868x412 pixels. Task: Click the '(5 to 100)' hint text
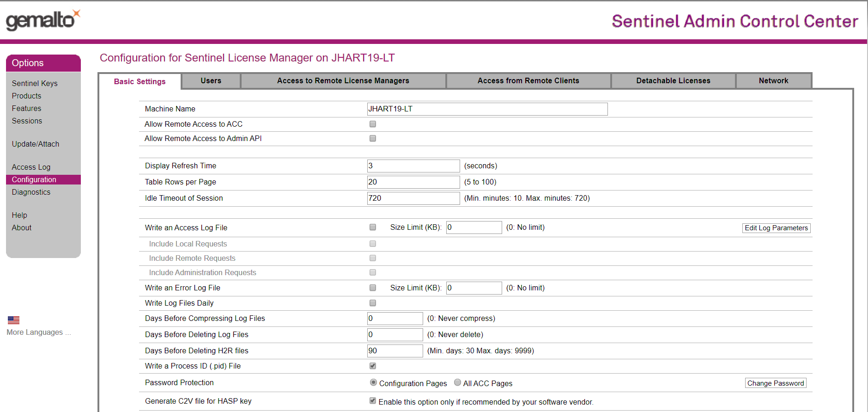(480, 182)
